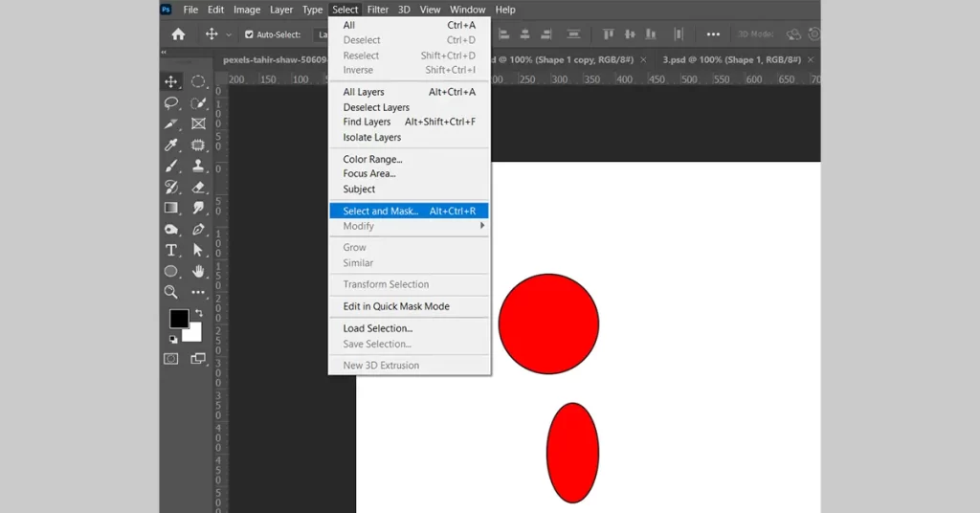Select the Move tool in the toolbox
980x513 pixels.
click(x=170, y=82)
